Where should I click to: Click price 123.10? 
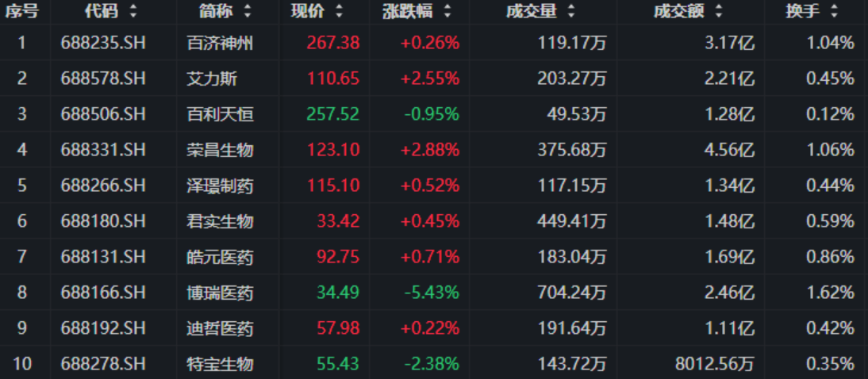pos(333,149)
